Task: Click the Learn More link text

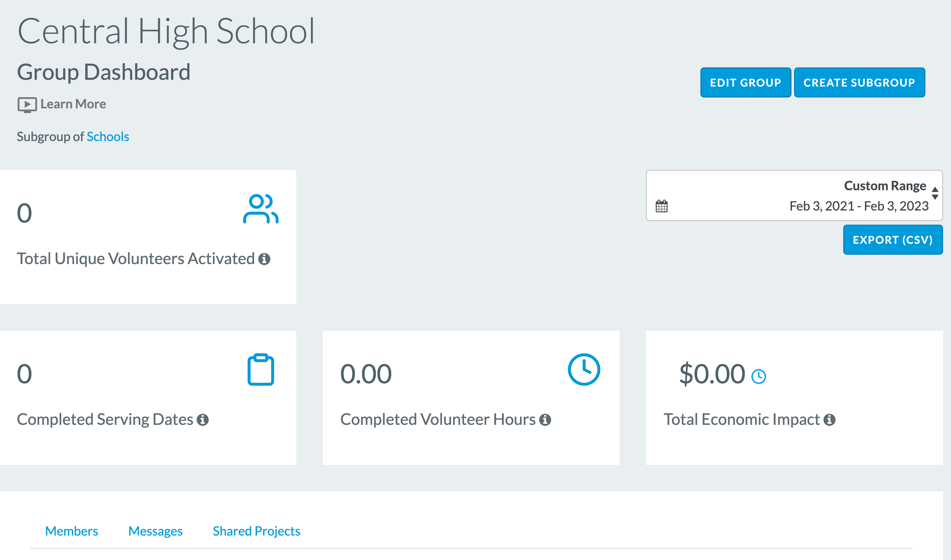Action: (73, 104)
